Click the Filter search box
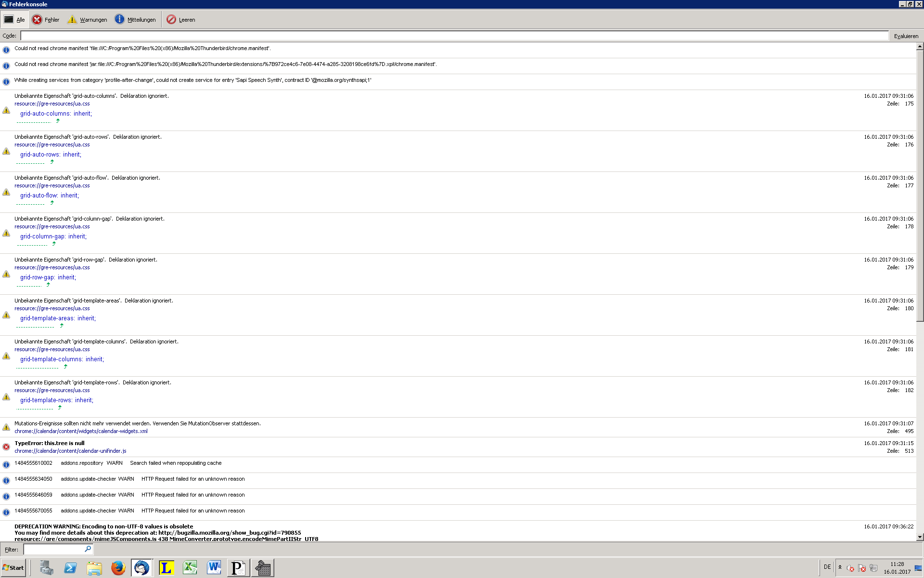Screen dimensions: 924x578 54,550
